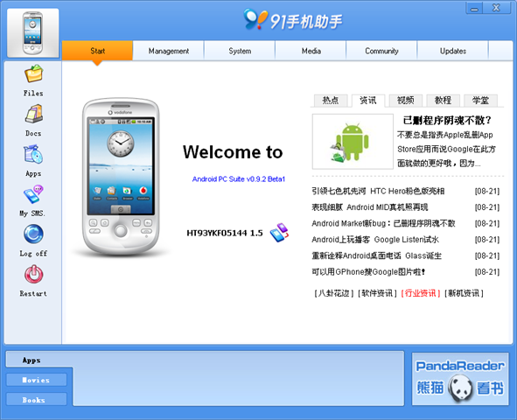Click the 91手机助手 logo

(292, 20)
